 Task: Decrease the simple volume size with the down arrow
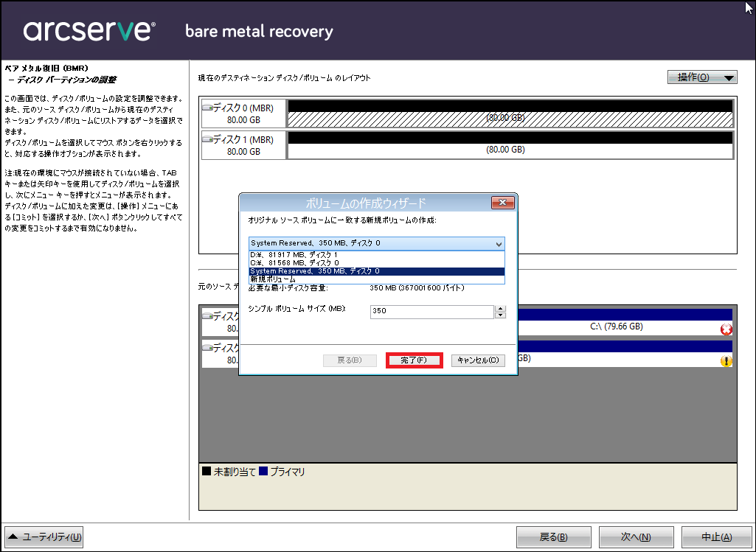(x=501, y=315)
